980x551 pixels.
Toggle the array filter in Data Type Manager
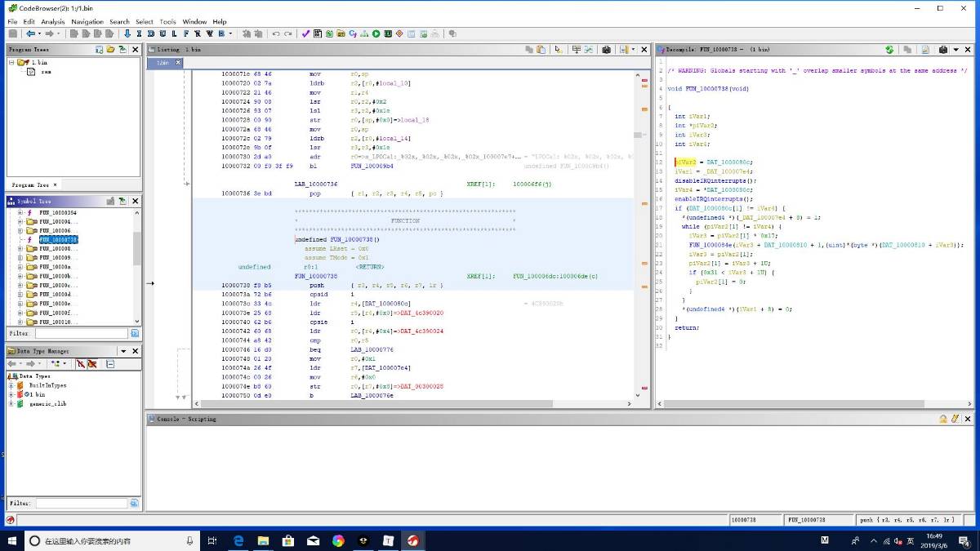tap(92, 363)
